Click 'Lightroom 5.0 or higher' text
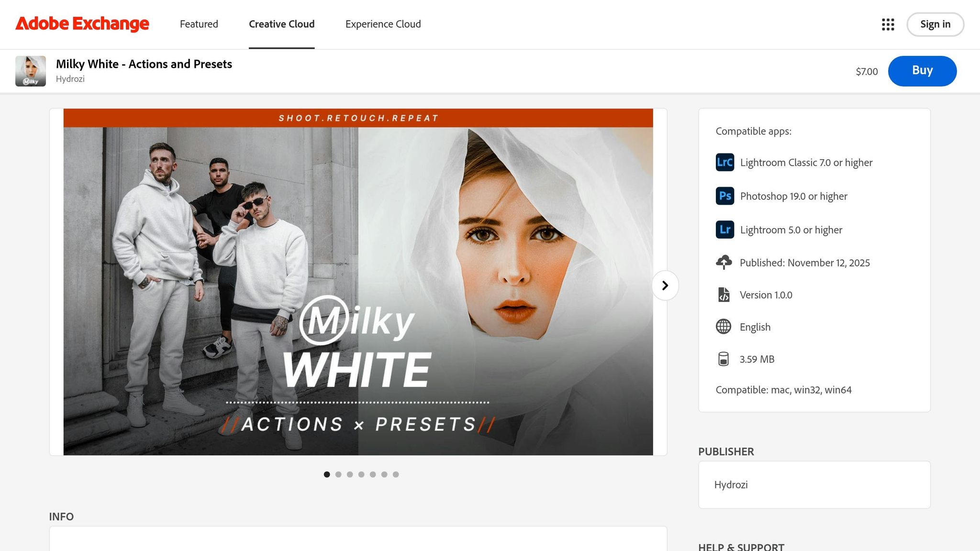 coord(791,230)
